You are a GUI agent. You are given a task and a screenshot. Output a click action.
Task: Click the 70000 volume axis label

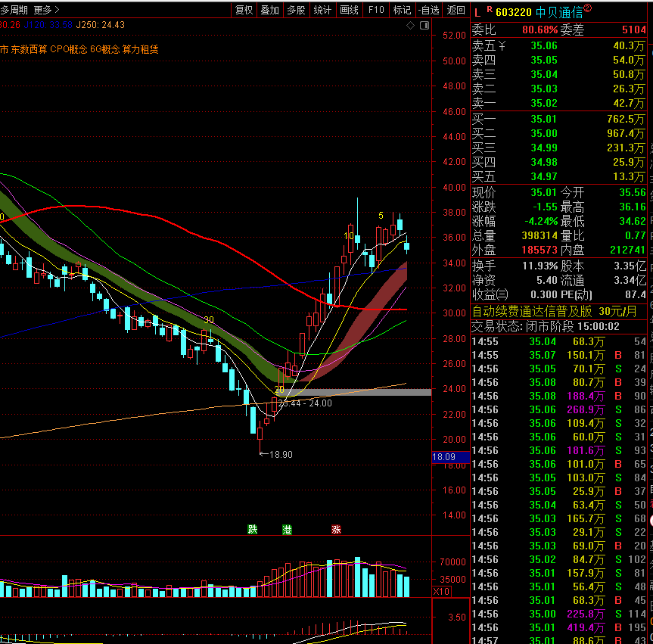[452, 562]
